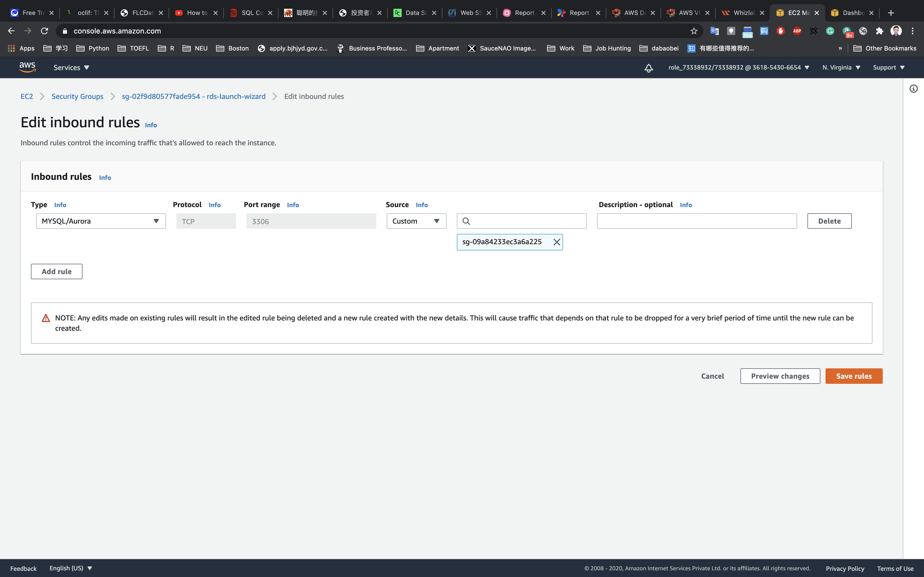Bookmark page with the star icon

tap(694, 31)
